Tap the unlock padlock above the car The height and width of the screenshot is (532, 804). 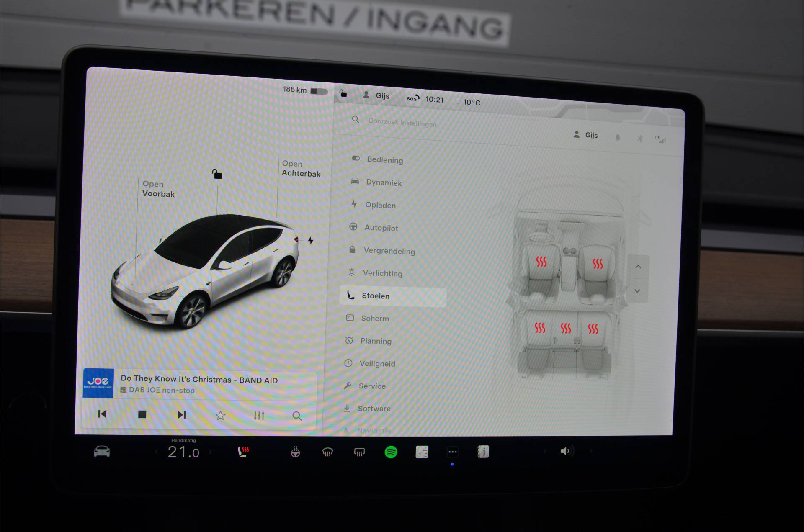217,174
